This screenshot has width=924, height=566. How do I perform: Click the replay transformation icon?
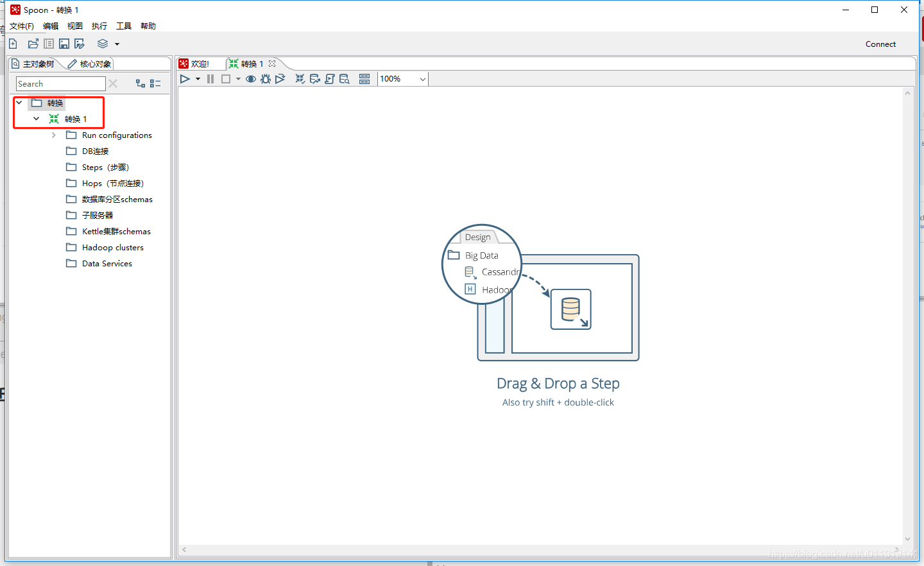280,79
